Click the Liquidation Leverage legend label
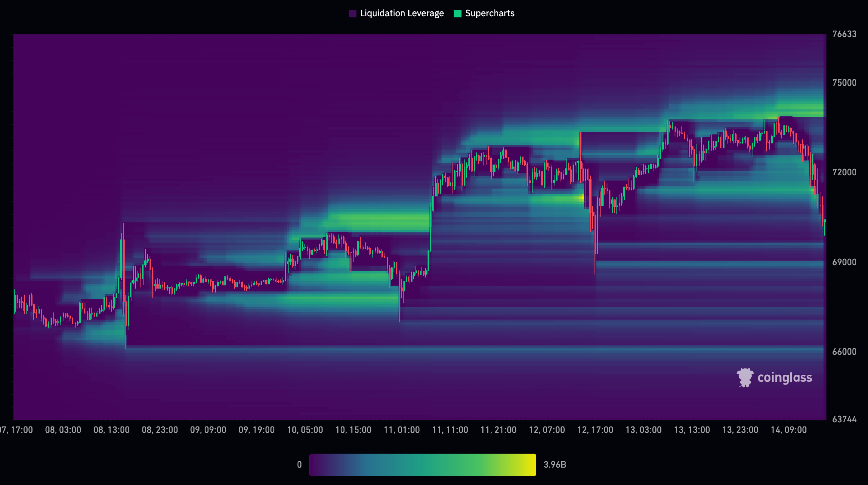 tap(402, 14)
